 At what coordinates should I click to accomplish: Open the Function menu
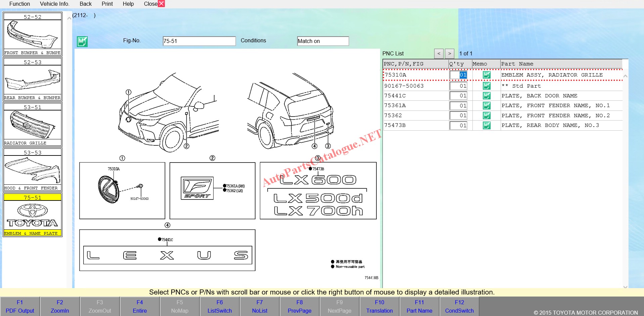pyautogui.click(x=19, y=4)
